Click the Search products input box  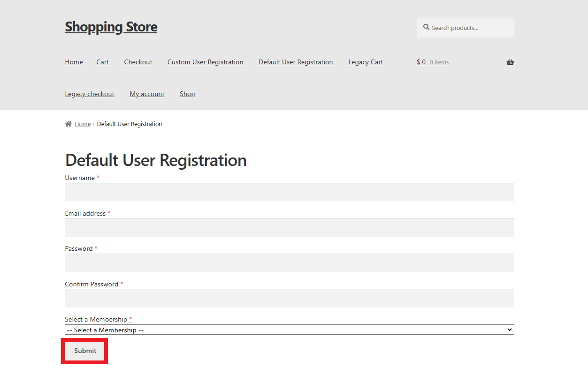(x=465, y=28)
